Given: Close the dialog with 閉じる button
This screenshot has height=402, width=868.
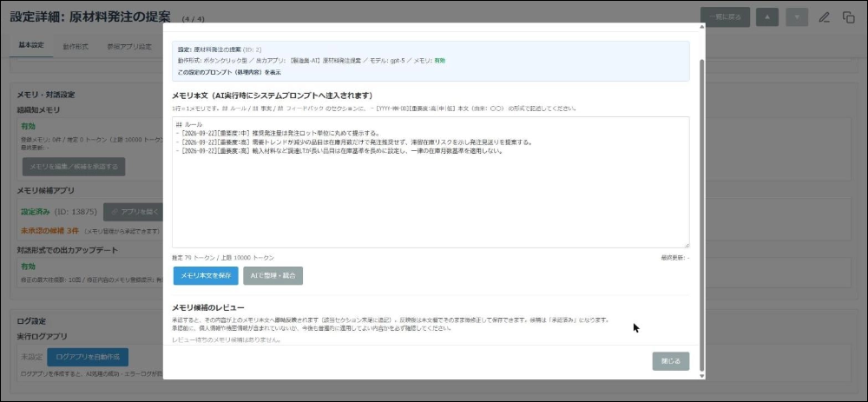Looking at the screenshot, I should click(670, 361).
